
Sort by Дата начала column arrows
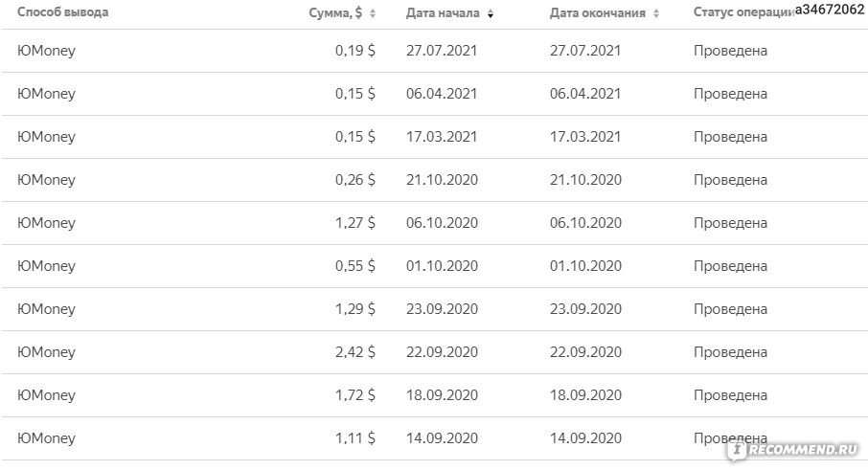pyautogui.click(x=491, y=13)
